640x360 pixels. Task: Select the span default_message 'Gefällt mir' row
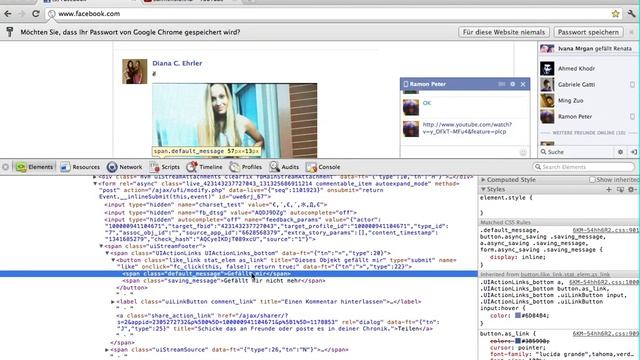click(x=239, y=274)
